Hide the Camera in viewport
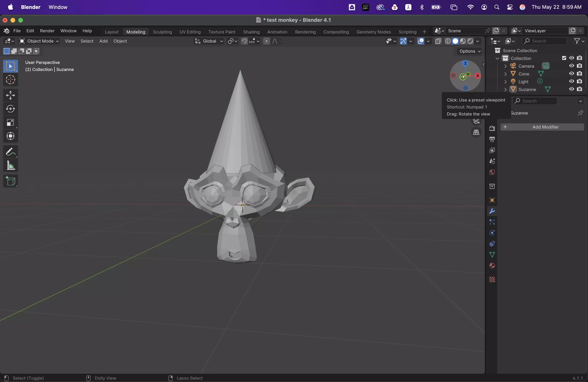The height and width of the screenshot is (382, 588). 572,66
